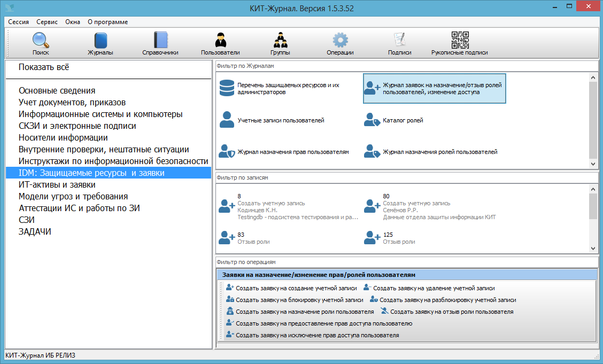Viewport: 603px width, 364px height.
Task: Click the Журнал заявок на назначение/отзыв ролей icon
Action: click(x=372, y=88)
